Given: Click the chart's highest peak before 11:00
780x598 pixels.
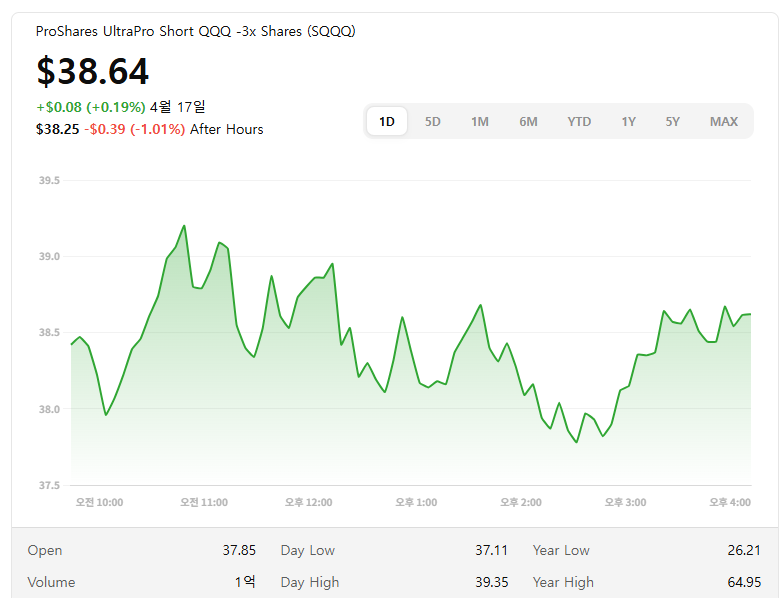Looking at the screenshot, I should point(184,226).
